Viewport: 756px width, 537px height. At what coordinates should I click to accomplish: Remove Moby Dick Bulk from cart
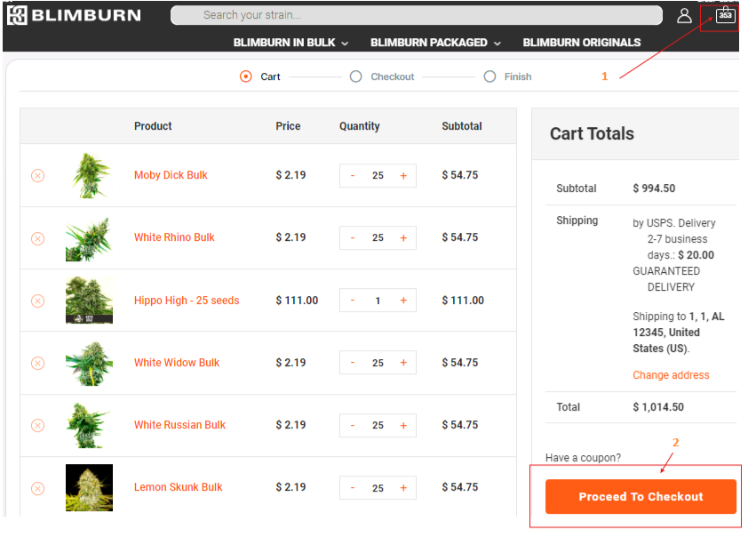coord(37,176)
